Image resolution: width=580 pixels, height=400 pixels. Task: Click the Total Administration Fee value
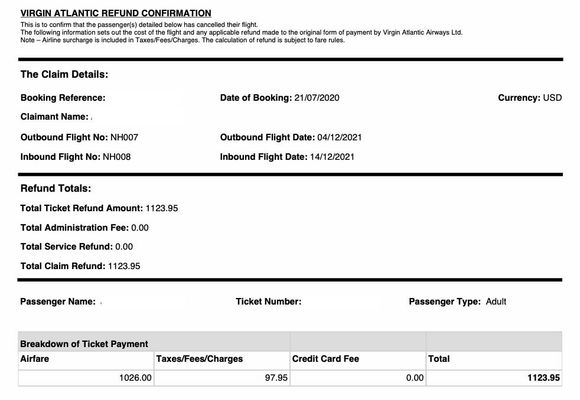140,228
